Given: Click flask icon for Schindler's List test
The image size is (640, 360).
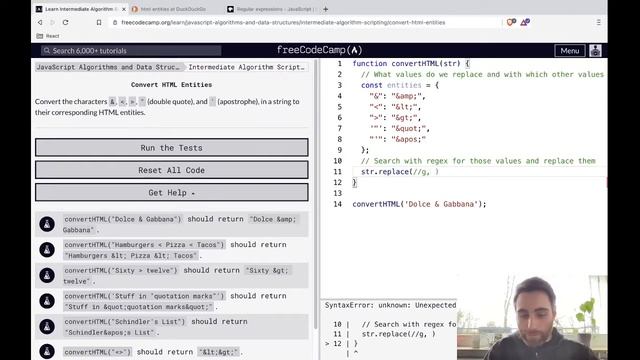Looking at the screenshot, I should 47,327.
